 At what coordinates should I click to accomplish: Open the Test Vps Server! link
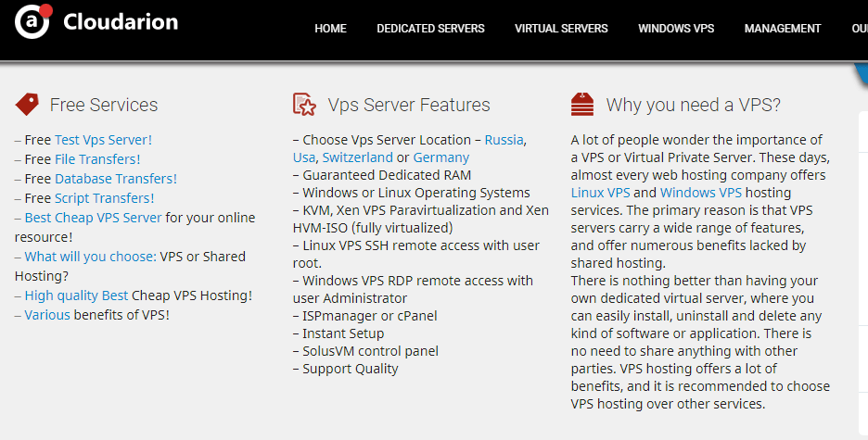point(103,140)
